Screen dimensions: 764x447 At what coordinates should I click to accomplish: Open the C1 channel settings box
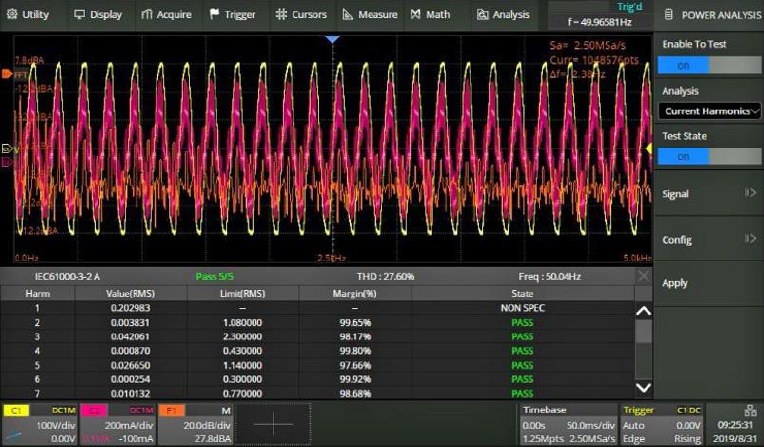[39, 424]
